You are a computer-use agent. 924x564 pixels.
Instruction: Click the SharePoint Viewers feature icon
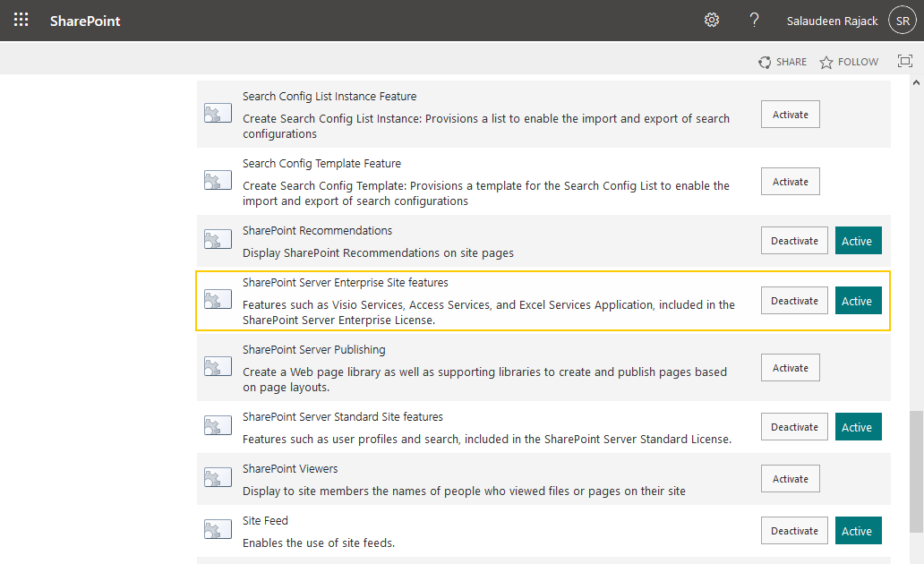[x=217, y=477]
